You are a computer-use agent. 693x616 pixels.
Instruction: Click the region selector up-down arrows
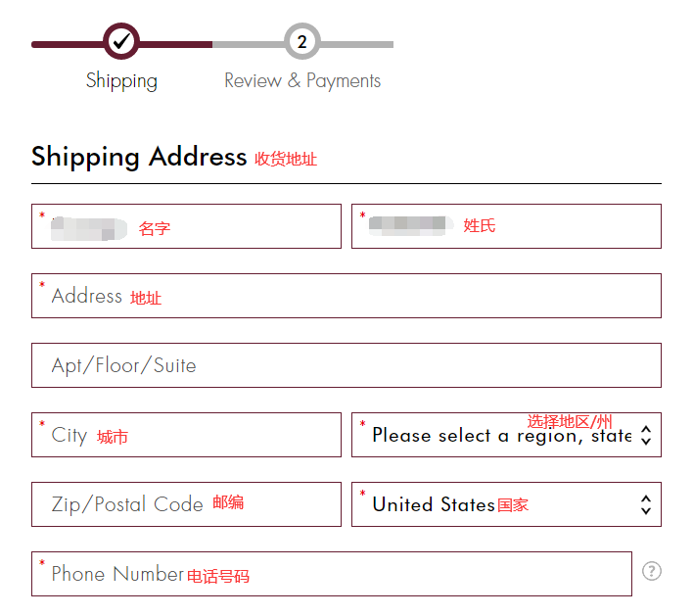point(645,436)
